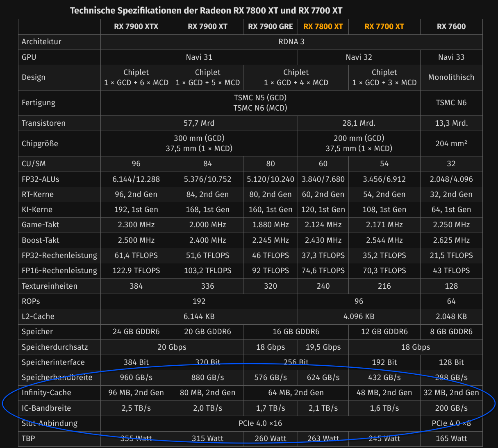Select CU/SM value '84'

coord(207,164)
